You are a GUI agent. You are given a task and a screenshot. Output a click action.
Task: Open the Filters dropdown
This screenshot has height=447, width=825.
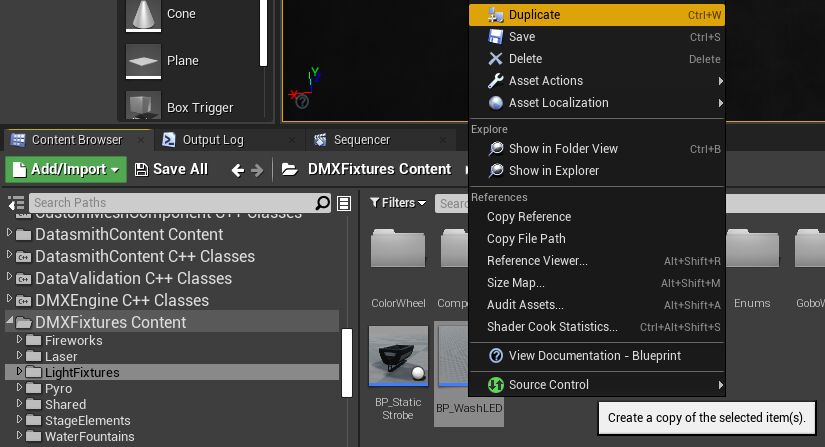click(398, 202)
